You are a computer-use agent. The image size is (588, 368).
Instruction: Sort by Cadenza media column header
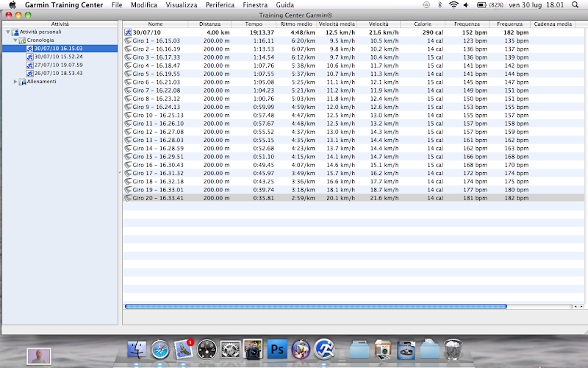(x=553, y=24)
